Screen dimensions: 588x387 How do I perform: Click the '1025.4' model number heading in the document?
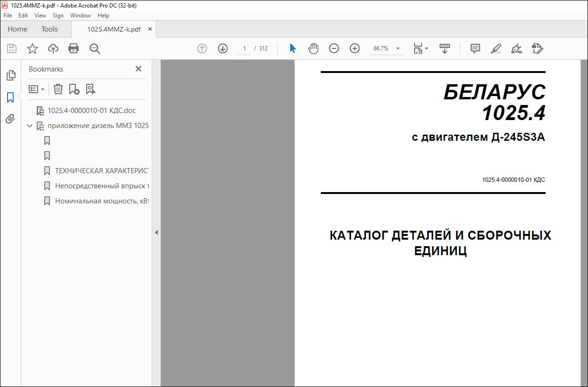tap(514, 113)
